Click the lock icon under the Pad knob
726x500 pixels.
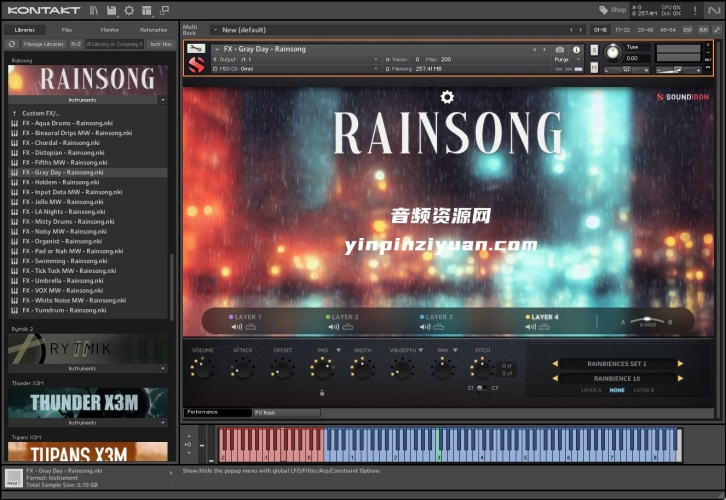click(x=321, y=392)
